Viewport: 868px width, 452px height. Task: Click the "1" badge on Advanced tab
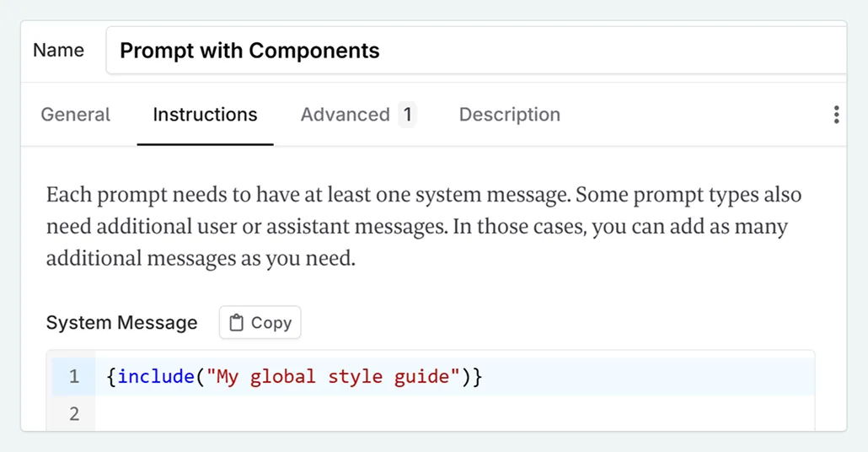click(407, 115)
